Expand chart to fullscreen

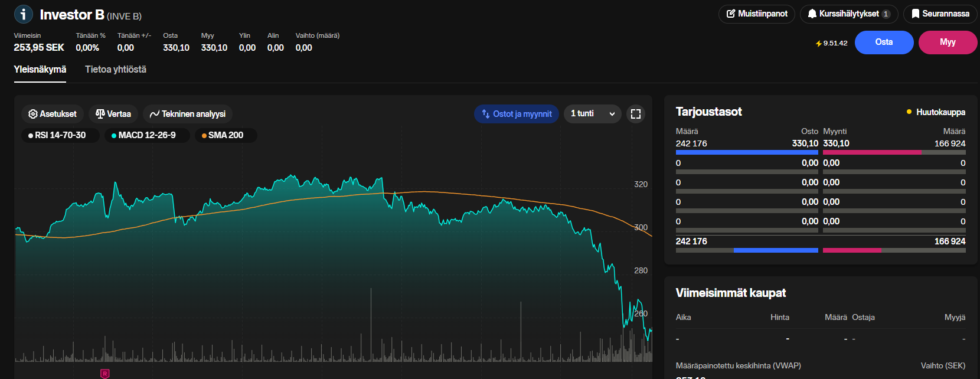(x=635, y=114)
